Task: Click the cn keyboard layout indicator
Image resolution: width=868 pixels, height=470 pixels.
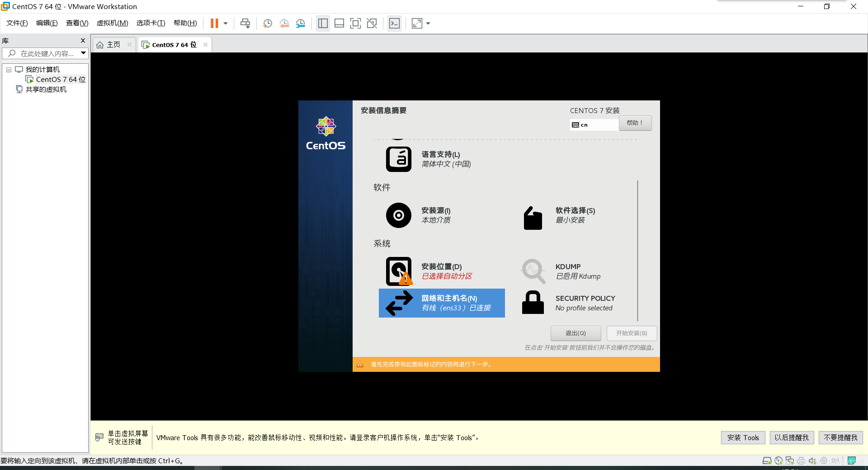Action: (594, 125)
